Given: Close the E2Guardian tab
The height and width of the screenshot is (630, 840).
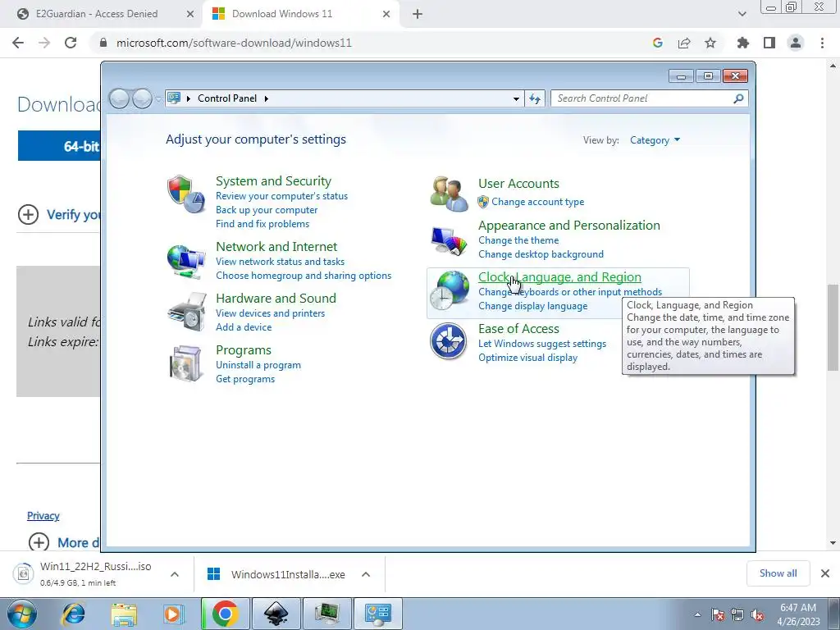Looking at the screenshot, I should [190, 14].
